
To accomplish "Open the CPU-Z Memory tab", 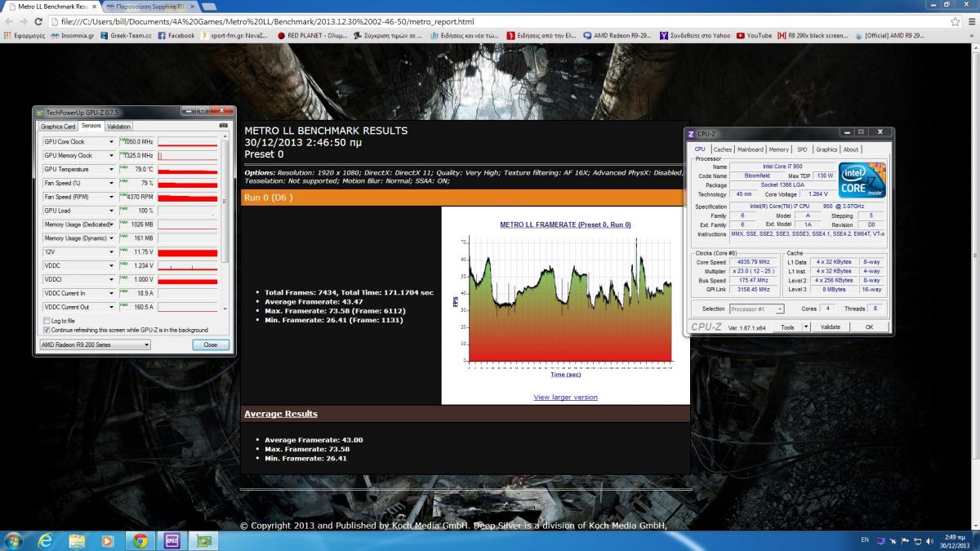I will tap(779, 149).
